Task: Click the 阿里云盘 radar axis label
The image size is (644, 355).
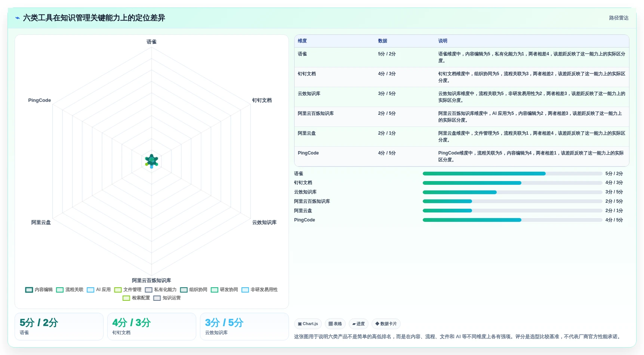Action: pos(41,223)
